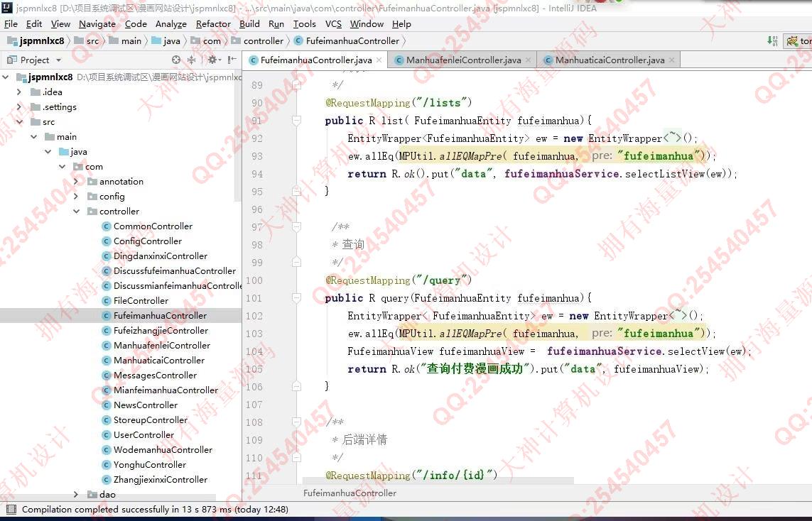This screenshot has height=521, width=812.
Task: Select MianfeimanhuaController in the project tree
Action: 166,390
